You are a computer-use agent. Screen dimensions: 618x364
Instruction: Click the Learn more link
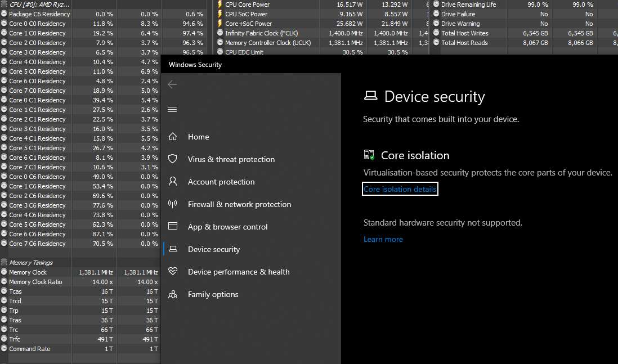pos(383,239)
